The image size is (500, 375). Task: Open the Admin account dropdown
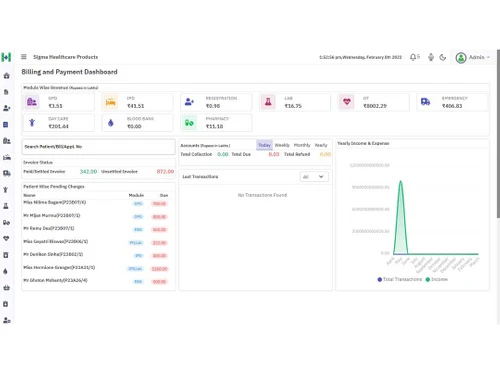pyautogui.click(x=473, y=57)
